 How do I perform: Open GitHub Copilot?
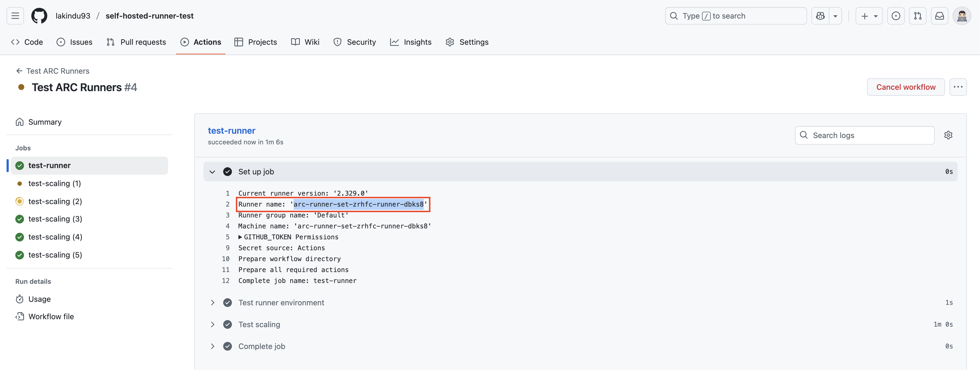point(820,16)
